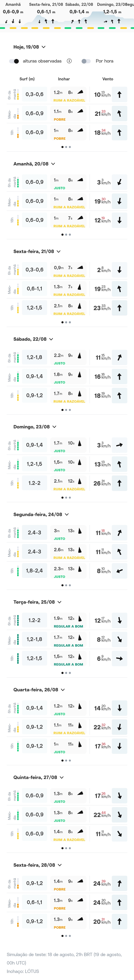Expand the Sábado, 22/08 chevron

[51, 339]
